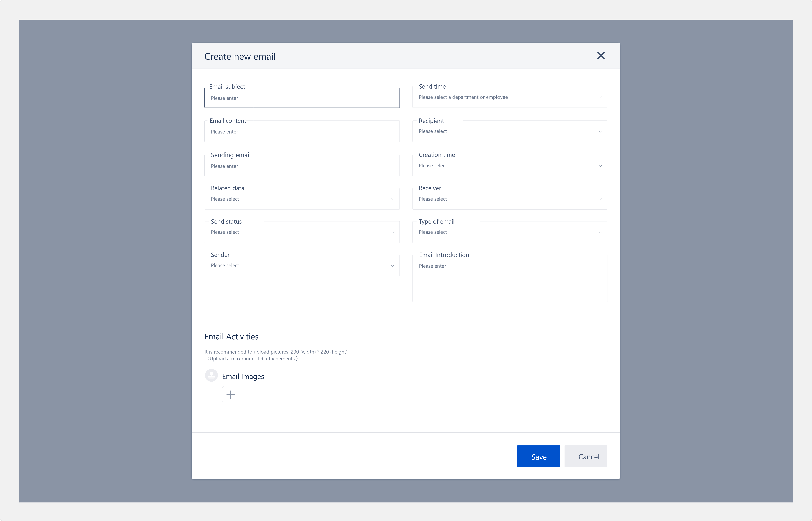Image resolution: width=812 pixels, height=521 pixels.
Task: Save the new email
Action: tap(539, 456)
